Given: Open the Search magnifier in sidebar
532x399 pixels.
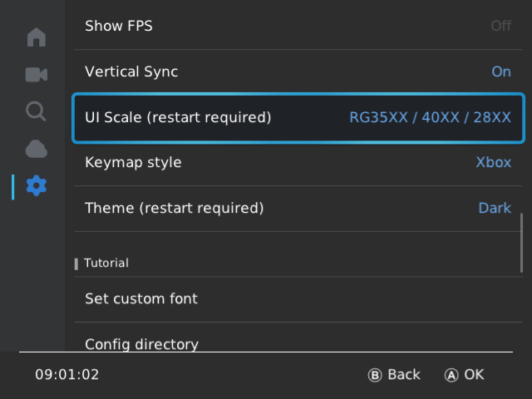Looking at the screenshot, I should 36,111.
